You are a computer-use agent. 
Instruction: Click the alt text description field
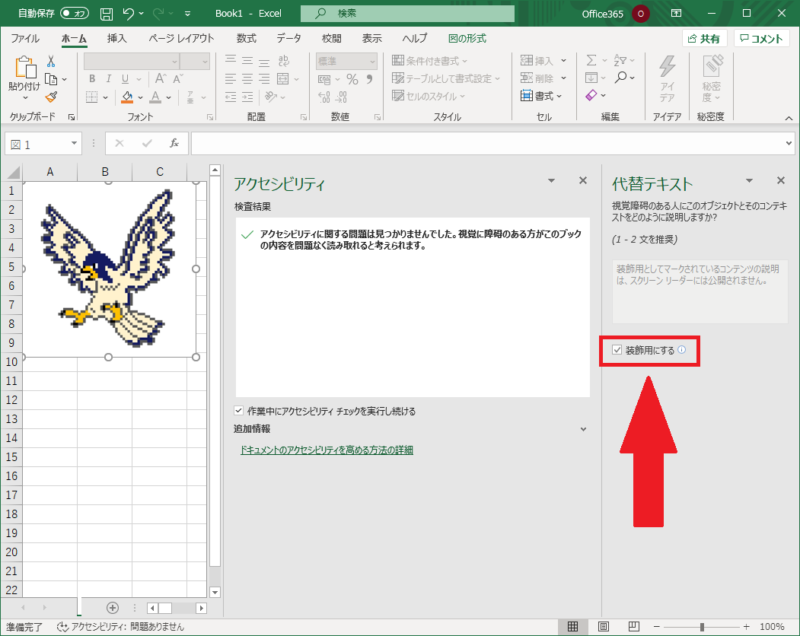(700, 291)
